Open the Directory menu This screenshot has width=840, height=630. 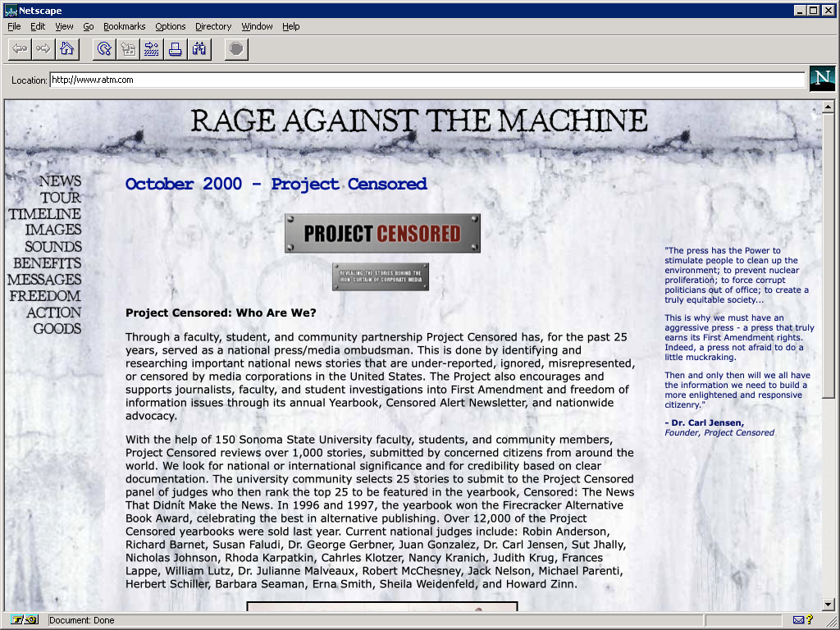[213, 26]
